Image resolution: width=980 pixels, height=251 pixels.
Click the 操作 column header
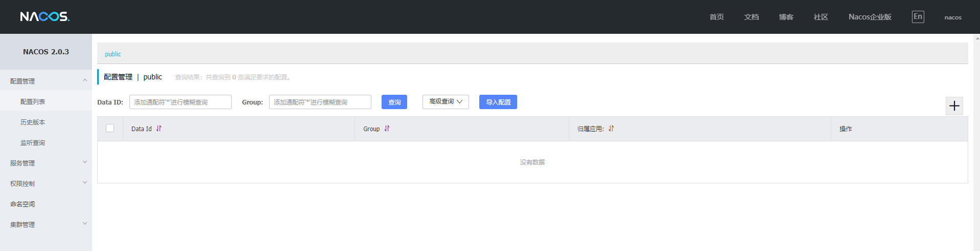(x=899, y=129)
